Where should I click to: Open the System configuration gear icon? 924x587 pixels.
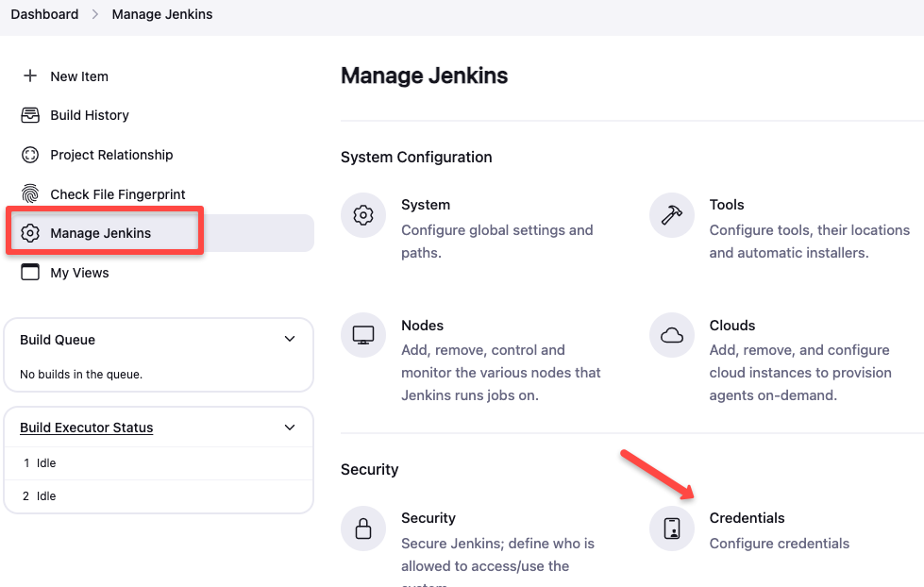coord(363,214)
